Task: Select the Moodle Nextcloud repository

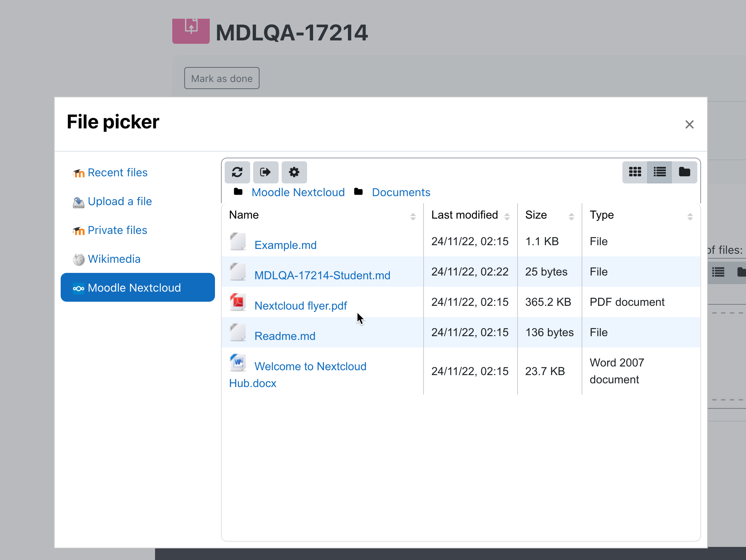Action: pyautogui.click(x=138, y=287)
